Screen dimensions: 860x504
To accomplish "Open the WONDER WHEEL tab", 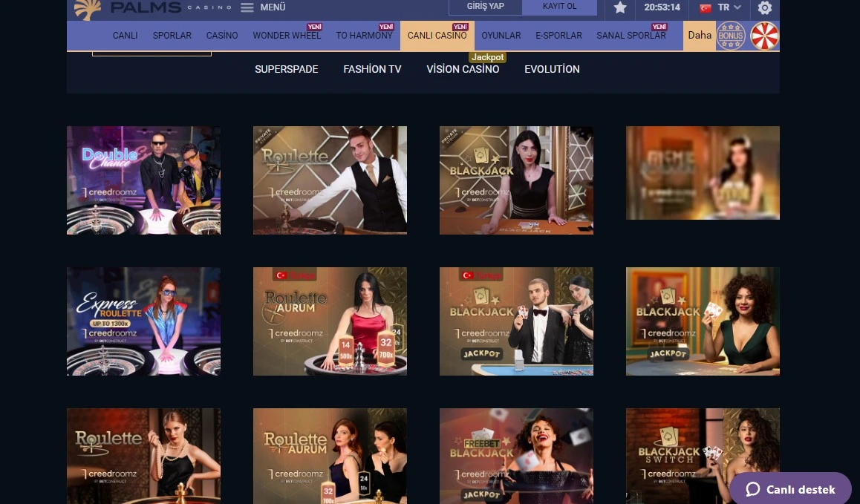I will click(287, 36).
